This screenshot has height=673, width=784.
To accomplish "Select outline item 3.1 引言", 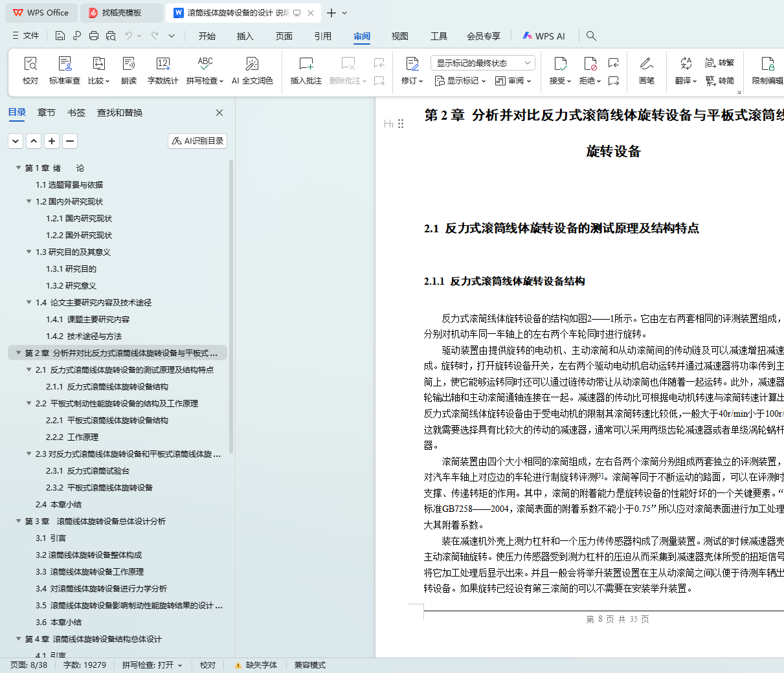I will click(50, 538).
